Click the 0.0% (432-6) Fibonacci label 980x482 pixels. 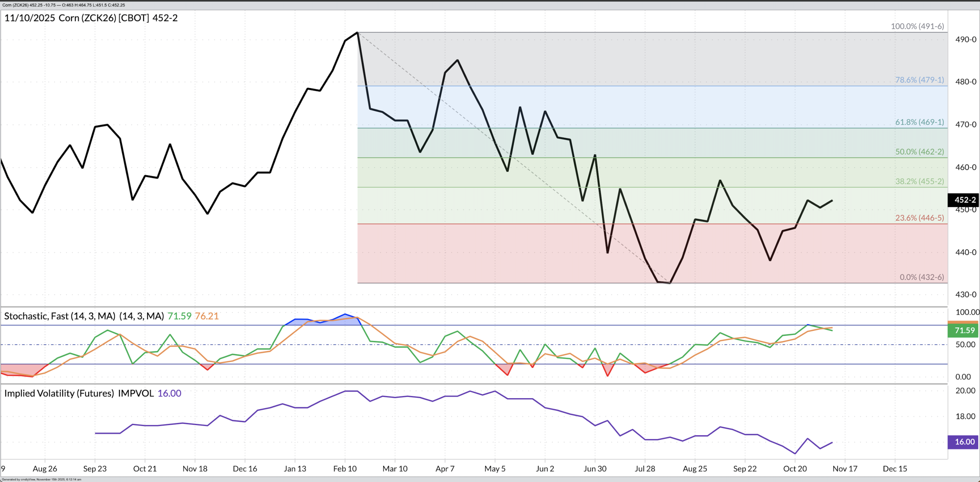pyautogui.click(x=921, y=277)
